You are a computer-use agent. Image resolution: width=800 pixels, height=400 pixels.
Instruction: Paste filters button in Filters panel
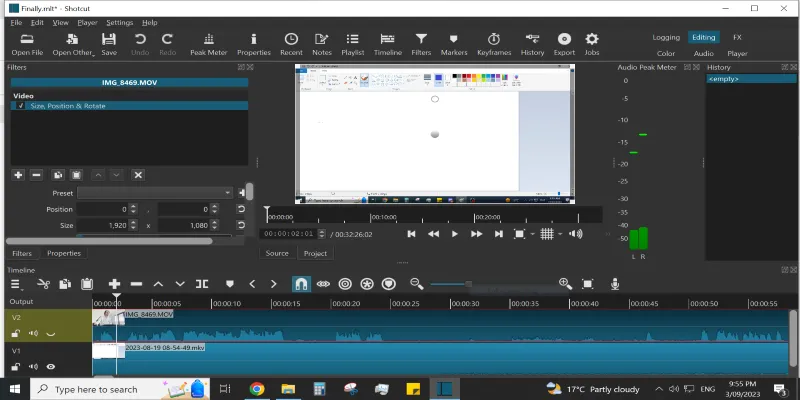pos(77,175)
